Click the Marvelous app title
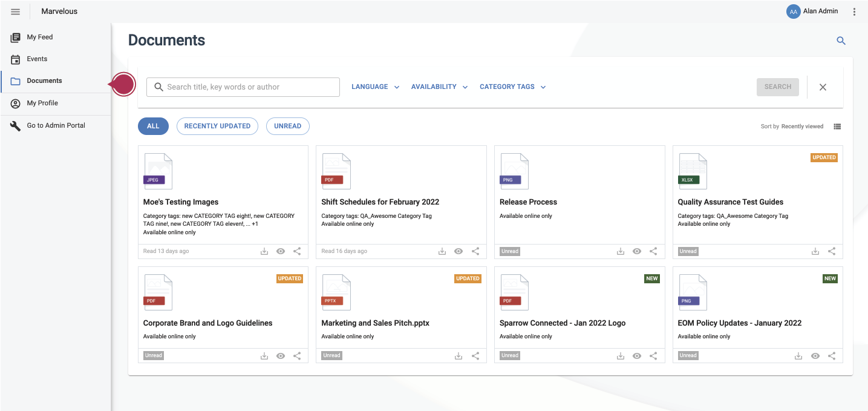The height and width of the screenshot is (411, 868). [x=59, y=12]
